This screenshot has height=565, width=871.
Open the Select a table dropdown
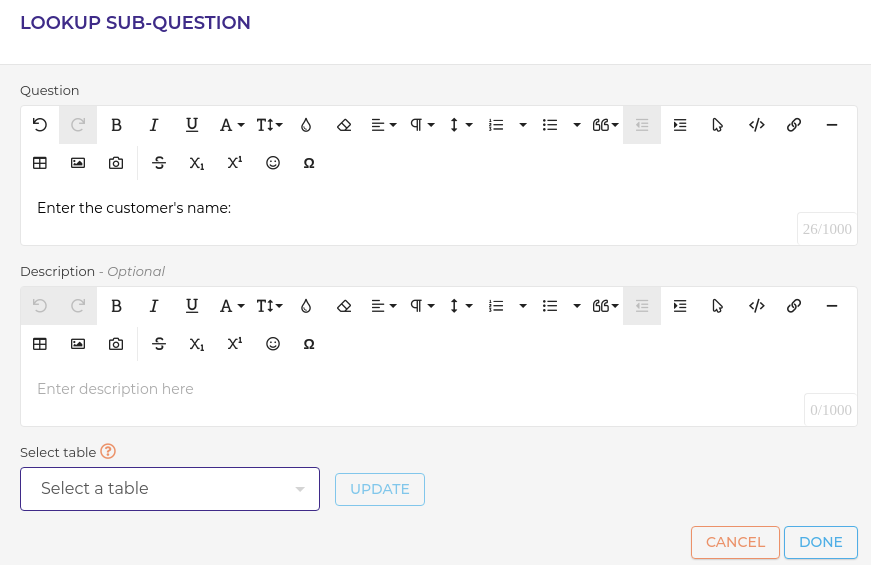pos(170,489)
